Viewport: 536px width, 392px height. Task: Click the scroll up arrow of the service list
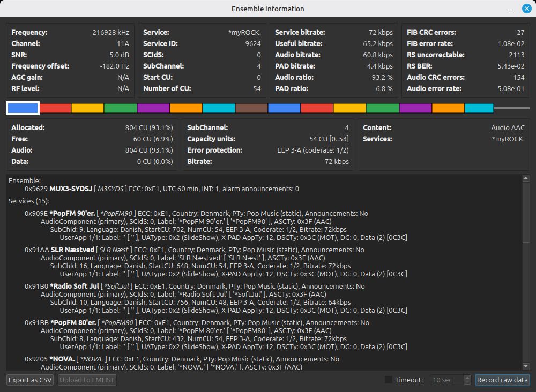click(525, 178)
